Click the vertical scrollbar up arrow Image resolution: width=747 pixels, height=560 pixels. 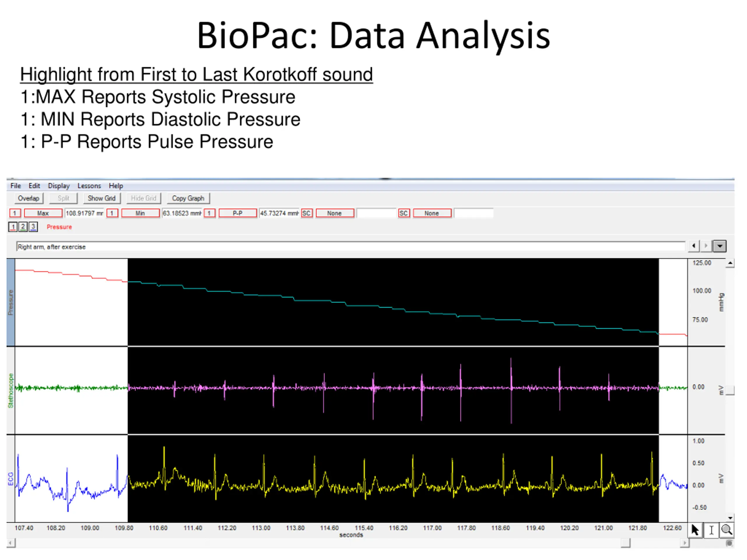click(x=730, y=263)
